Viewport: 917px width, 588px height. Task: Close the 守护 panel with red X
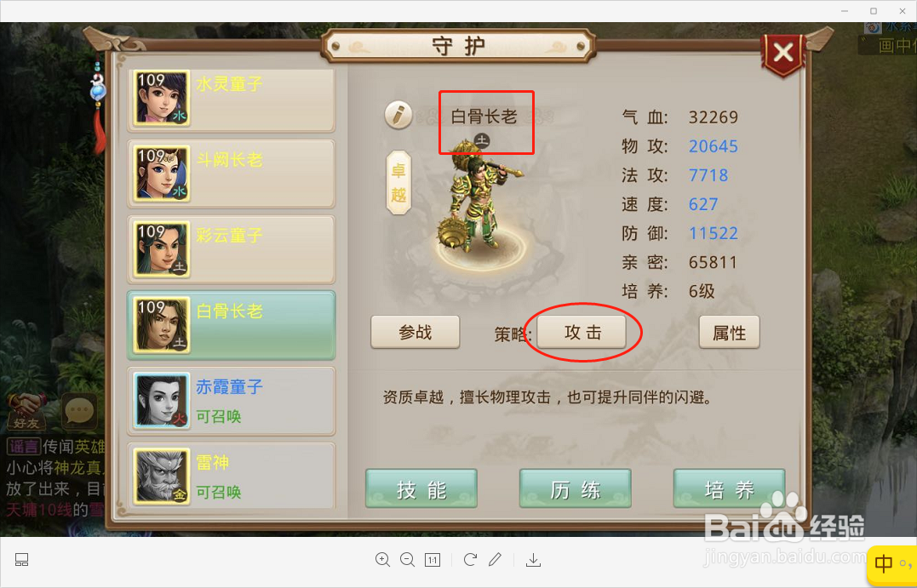tap(783, 54)
